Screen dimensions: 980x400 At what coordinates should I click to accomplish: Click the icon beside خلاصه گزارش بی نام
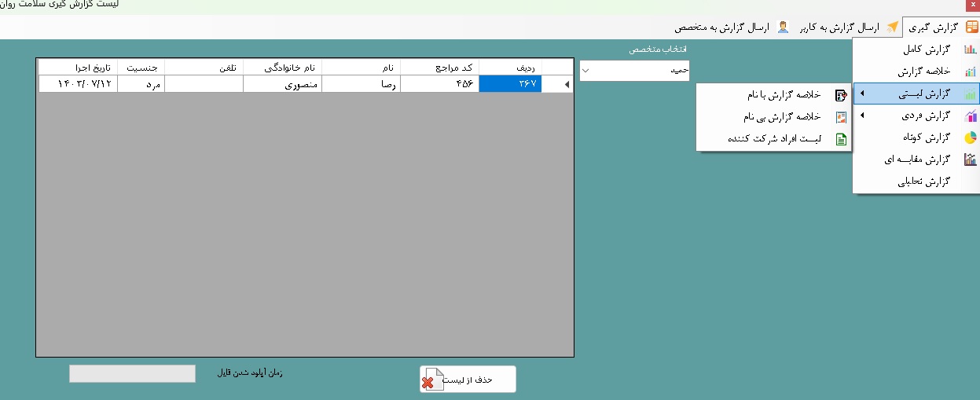(841, 117)
